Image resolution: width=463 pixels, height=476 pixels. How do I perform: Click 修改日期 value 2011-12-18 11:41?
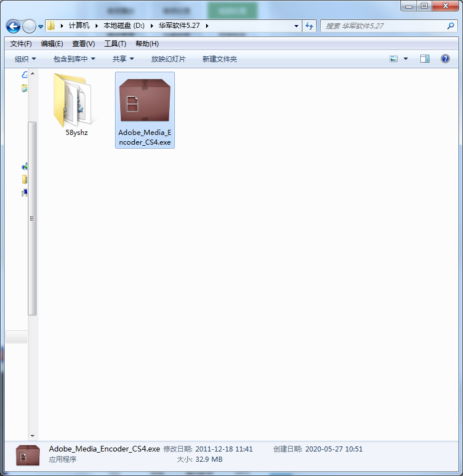(224, 449)
